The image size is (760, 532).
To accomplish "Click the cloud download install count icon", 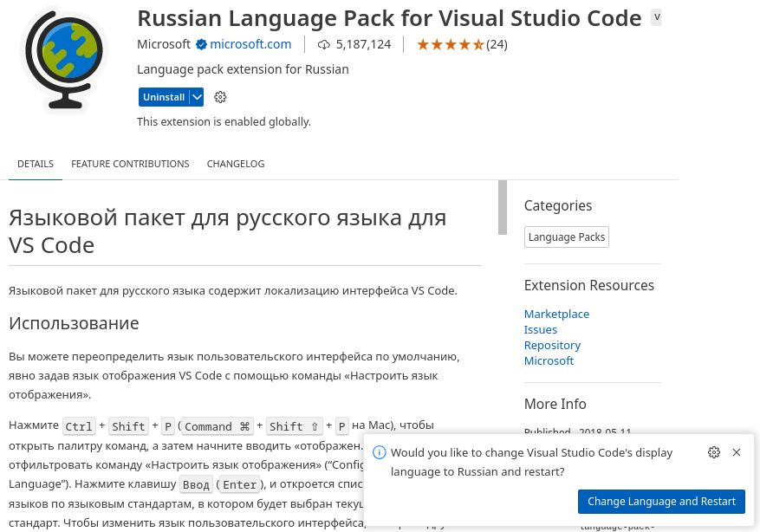I will point(324,44).
